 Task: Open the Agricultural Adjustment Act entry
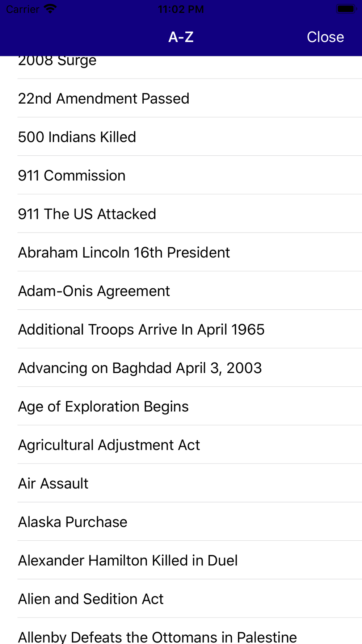pyautogui.click(x=109, y=445)
